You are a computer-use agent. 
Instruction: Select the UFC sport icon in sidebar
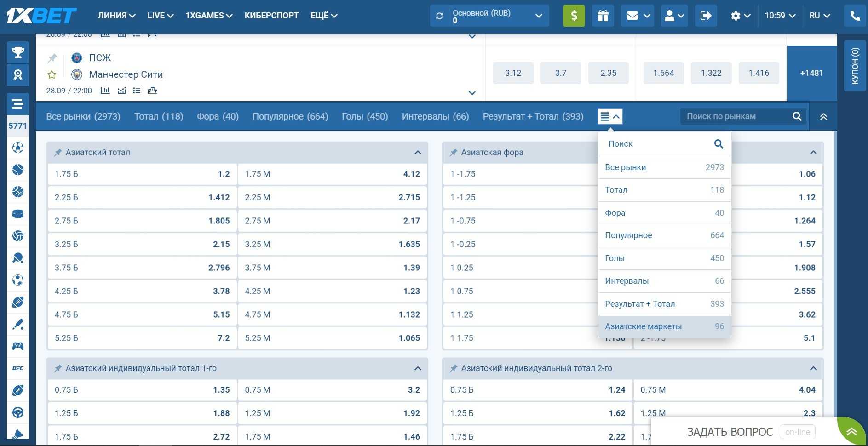point(18,368)
